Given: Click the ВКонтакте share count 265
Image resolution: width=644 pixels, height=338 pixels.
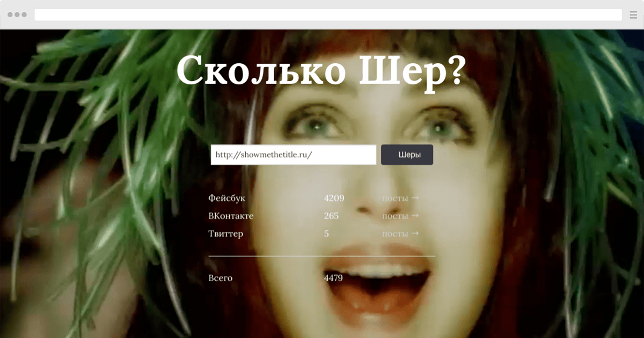Looking at the screenshot, I should (332, 216).
